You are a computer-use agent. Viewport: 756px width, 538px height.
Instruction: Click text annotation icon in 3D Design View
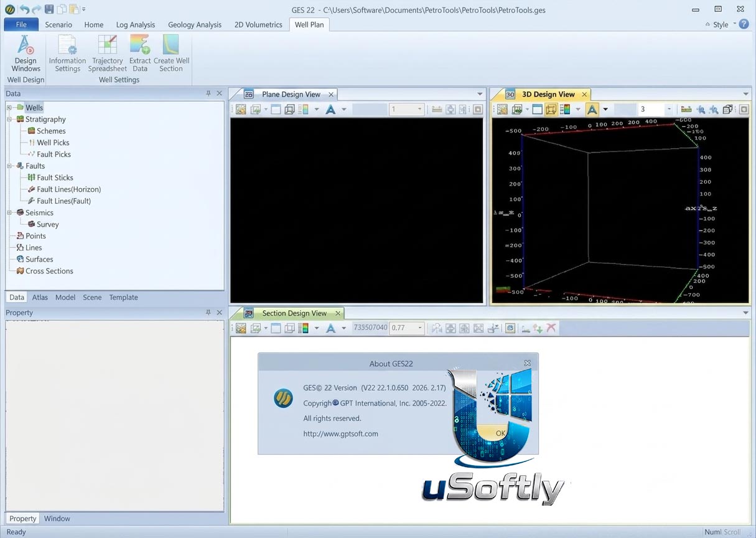(592, 110)
